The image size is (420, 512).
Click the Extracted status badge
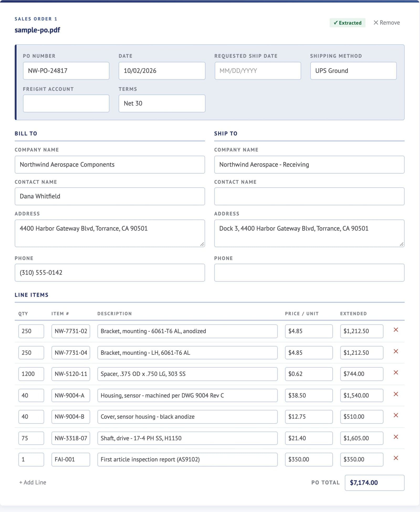pos(347,23)
